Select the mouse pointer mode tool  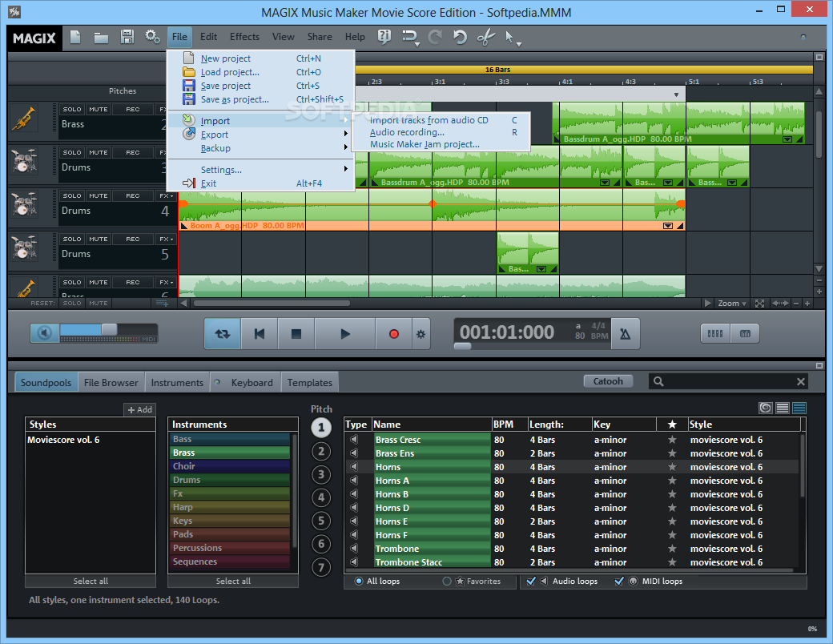[509, 37]
